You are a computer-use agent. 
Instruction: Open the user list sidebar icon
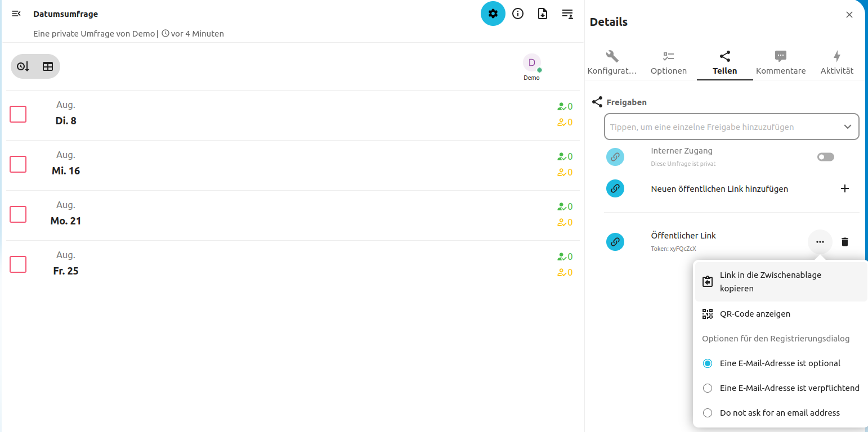pyautogui.click(x=567, y=13)
